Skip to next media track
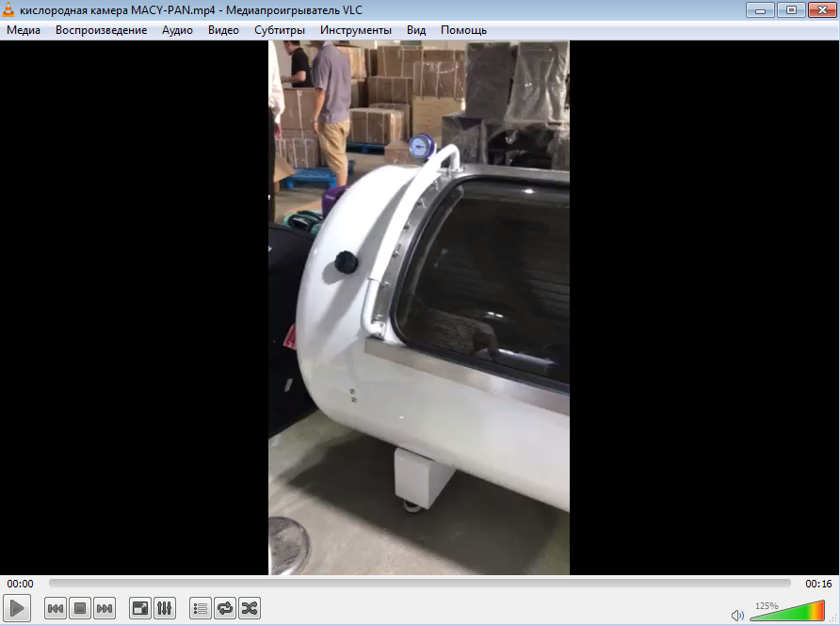 (x=105, y=608)
